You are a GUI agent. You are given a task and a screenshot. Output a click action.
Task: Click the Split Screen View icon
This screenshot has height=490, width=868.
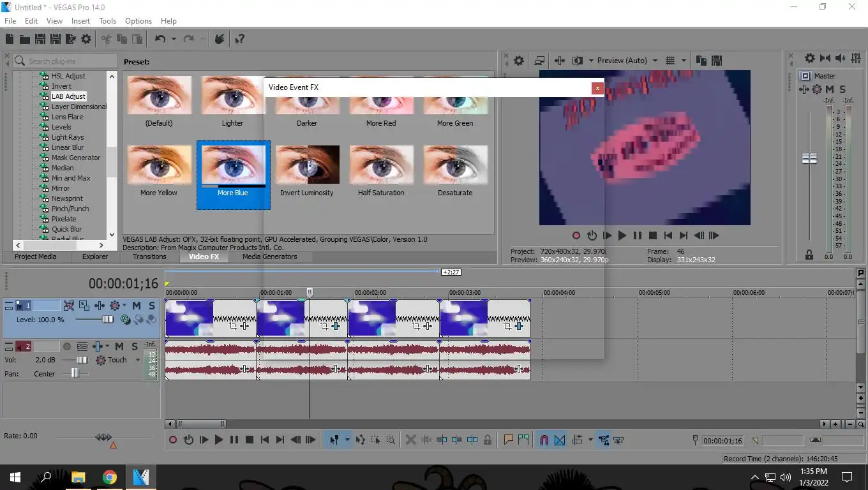point(578,61)
